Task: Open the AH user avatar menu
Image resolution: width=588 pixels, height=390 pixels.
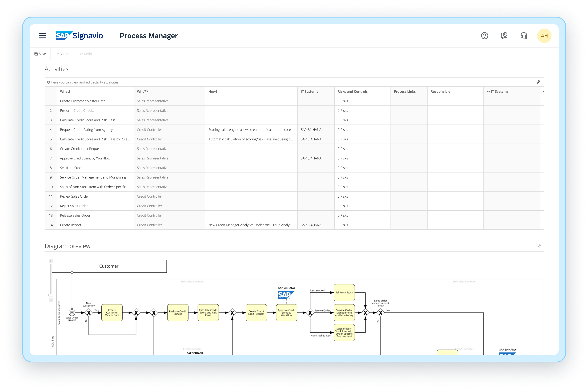Action: pyautogui.click(x=544, y=36)
